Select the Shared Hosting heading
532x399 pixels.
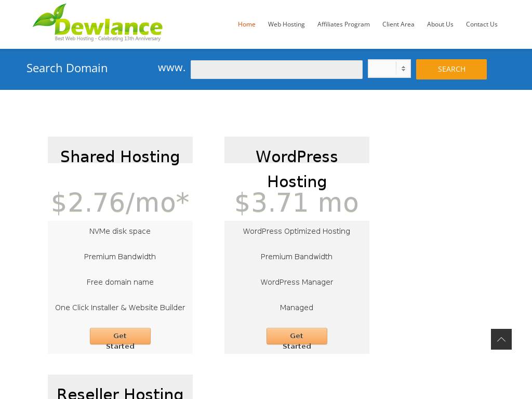click(x=120, y=156)
